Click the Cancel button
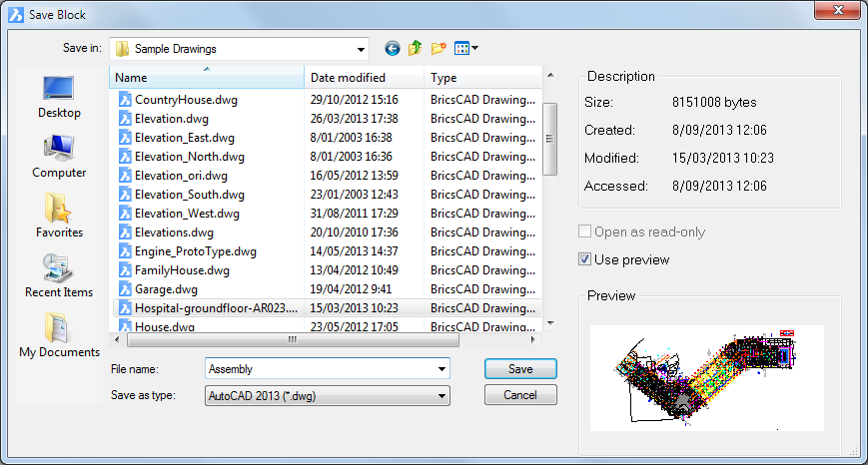Screen dimensions: 868x465 click(x=519, y=395)
